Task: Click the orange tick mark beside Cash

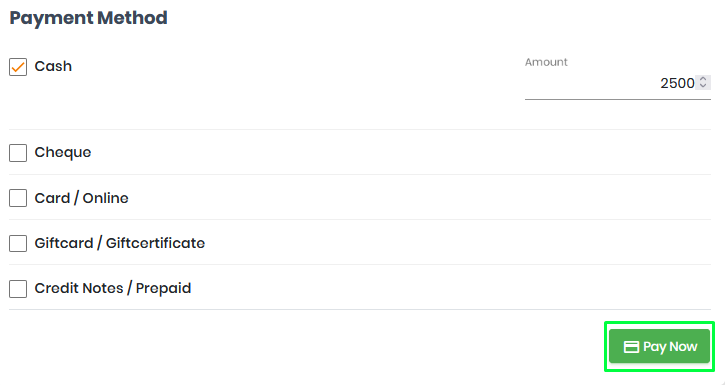Action: pos(18,67)
